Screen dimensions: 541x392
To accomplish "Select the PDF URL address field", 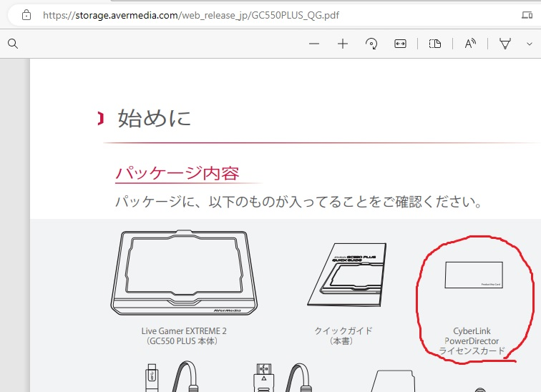I will coord(191,15).
